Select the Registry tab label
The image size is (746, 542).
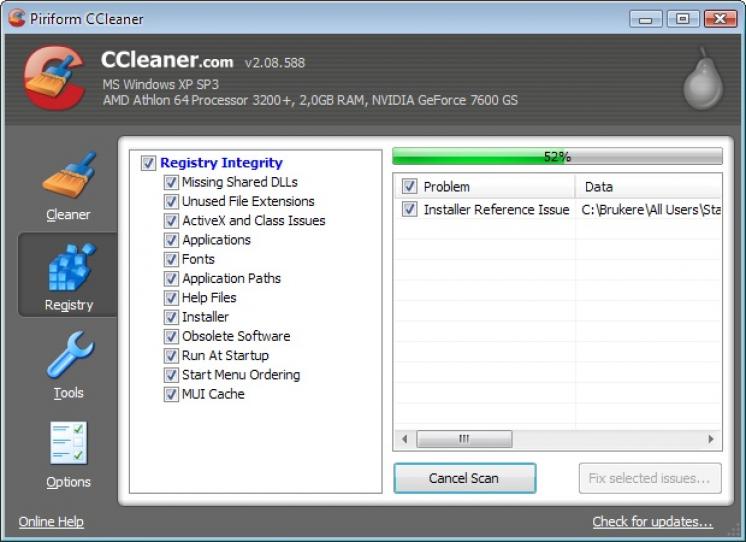click(69, 305)
